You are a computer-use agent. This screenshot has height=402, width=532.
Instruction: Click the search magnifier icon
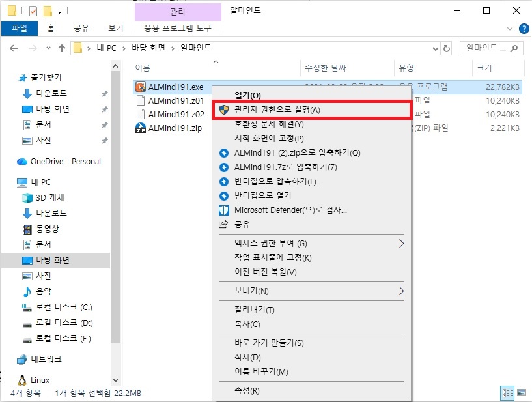point(514,48)
